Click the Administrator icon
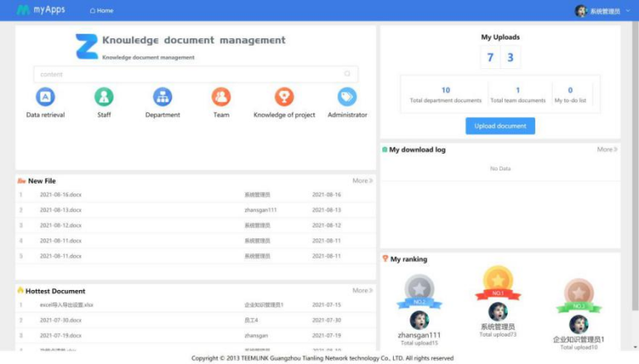The image size is (639, 364). [x=347, y=97]
